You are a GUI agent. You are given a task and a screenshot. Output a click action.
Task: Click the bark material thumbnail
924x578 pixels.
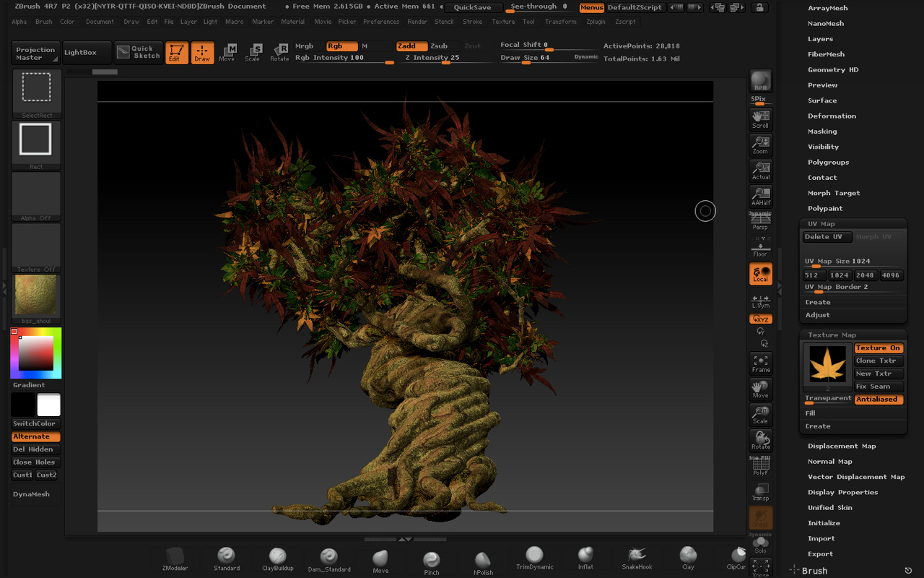click(x=36, y=296)
